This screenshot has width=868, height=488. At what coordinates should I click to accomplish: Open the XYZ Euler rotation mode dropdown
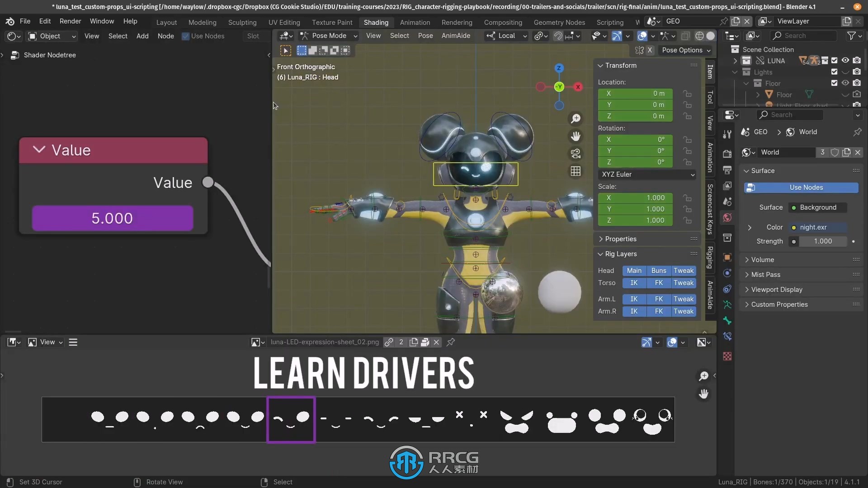click(647, 174)
